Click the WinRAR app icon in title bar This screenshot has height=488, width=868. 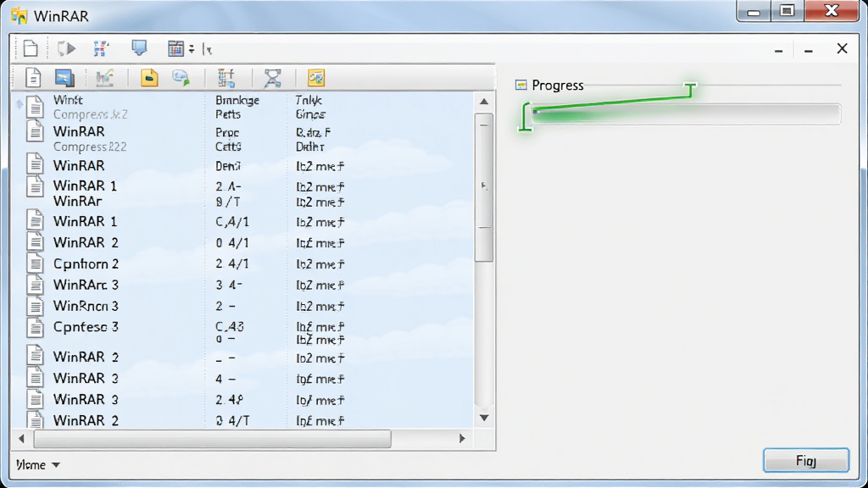(x=19, y=15)
